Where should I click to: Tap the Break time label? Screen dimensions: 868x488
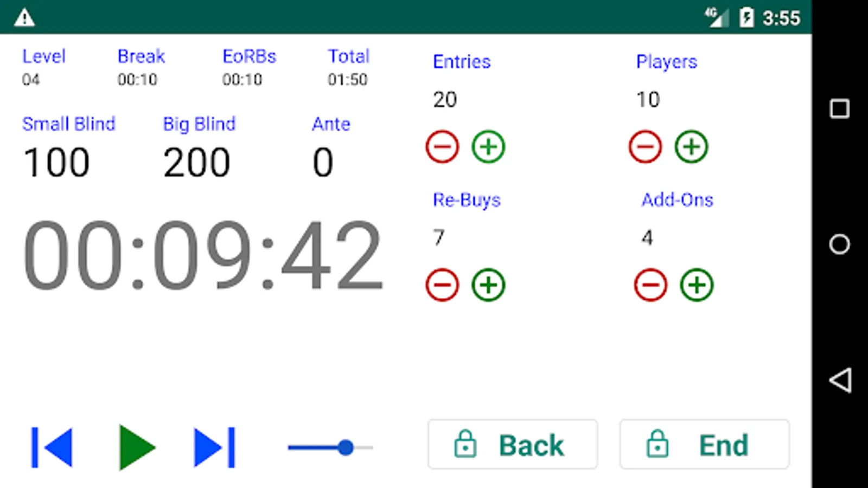click(141, 56)
